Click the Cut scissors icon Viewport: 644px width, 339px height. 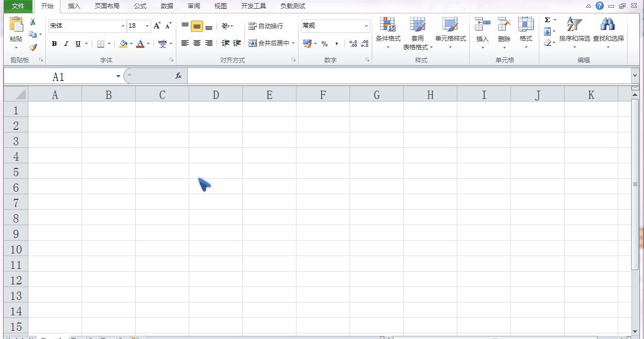point(33,22)
